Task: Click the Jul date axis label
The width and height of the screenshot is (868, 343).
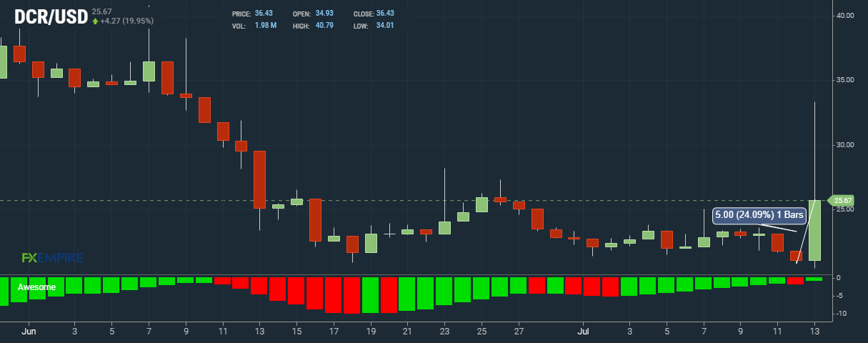Action: click(x=584, y=332)
